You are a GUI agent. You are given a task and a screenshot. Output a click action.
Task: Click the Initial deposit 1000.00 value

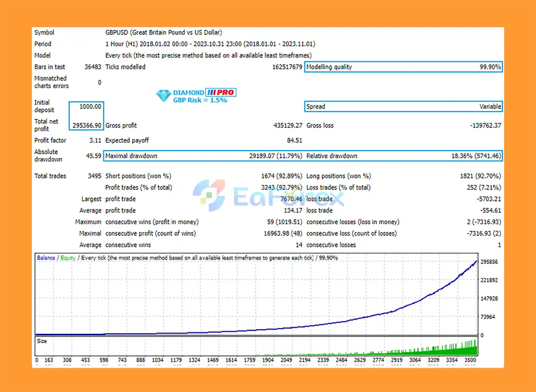(x=90, y=106)
